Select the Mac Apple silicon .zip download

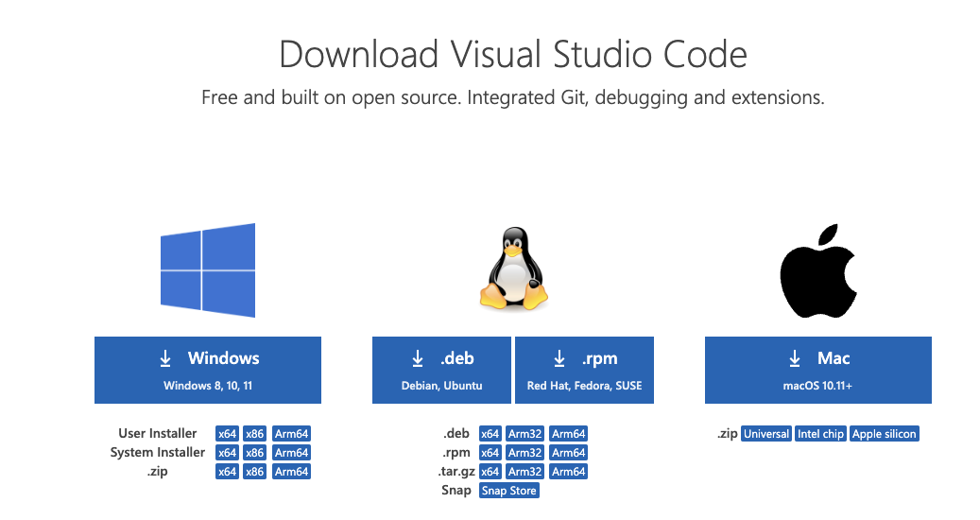[884, 434]
